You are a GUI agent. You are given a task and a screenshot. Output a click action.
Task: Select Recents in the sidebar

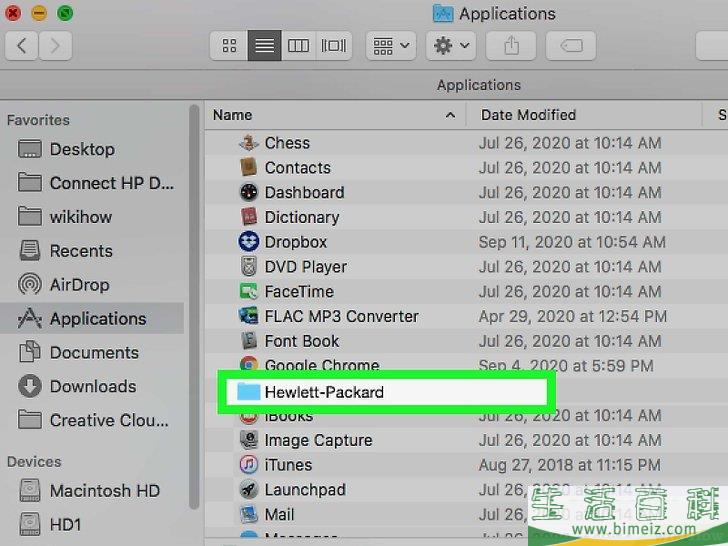[81, 251]
